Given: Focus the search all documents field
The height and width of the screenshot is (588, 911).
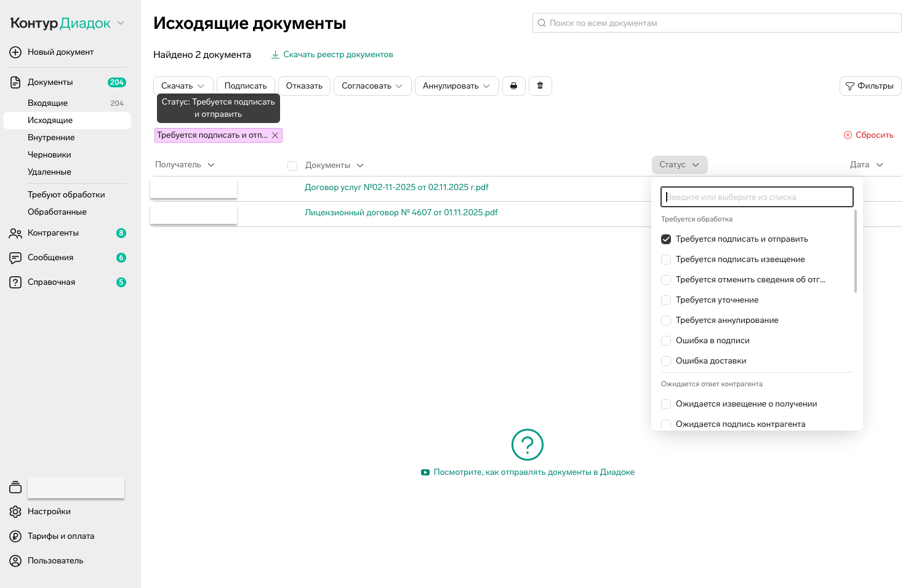Looking at the screenshot, I should click(716, 23).
